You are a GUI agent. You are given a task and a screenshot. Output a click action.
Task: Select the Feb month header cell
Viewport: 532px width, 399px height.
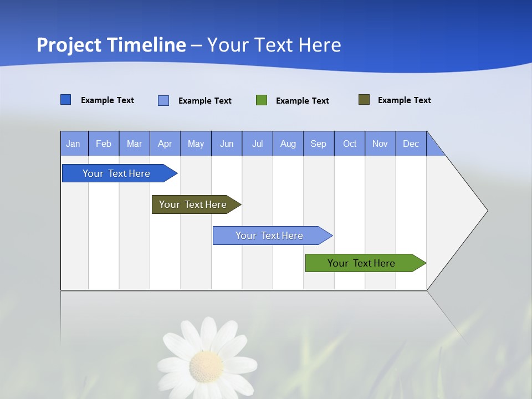pyautogui.click(x=104, y=144)
